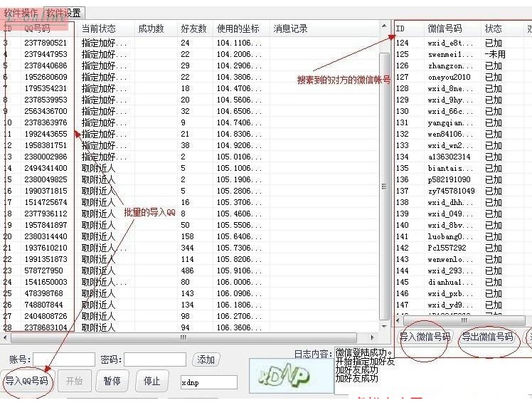The height and width of the screenshot is (415, 532).
Task: Click coordinate cell 105.0106...
Action: pyautogui.click(x=239, y=157)
